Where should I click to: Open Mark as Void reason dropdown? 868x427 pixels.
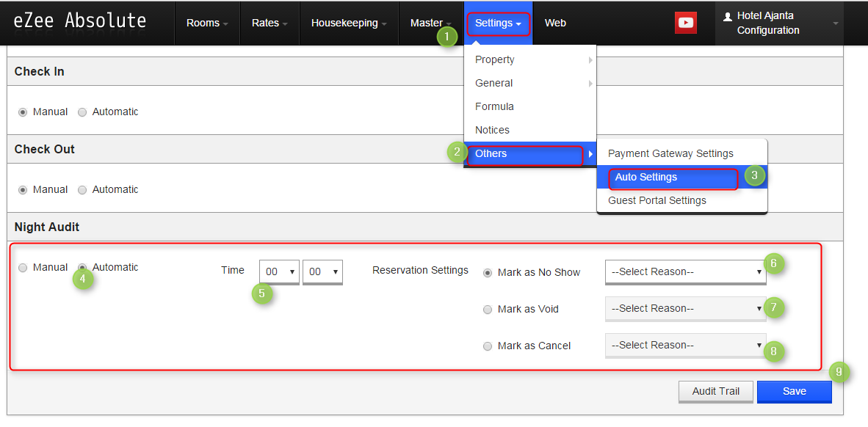tap(686, 309)
